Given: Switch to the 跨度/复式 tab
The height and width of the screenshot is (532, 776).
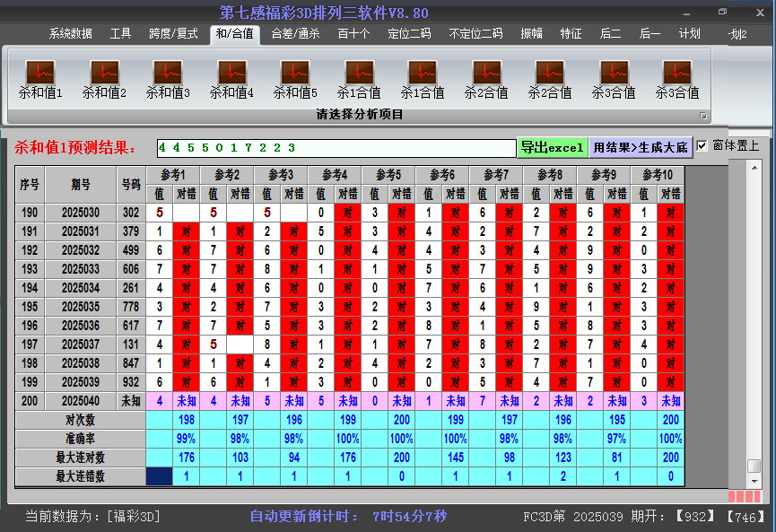Looking at the screenshot, I should 173,34.
